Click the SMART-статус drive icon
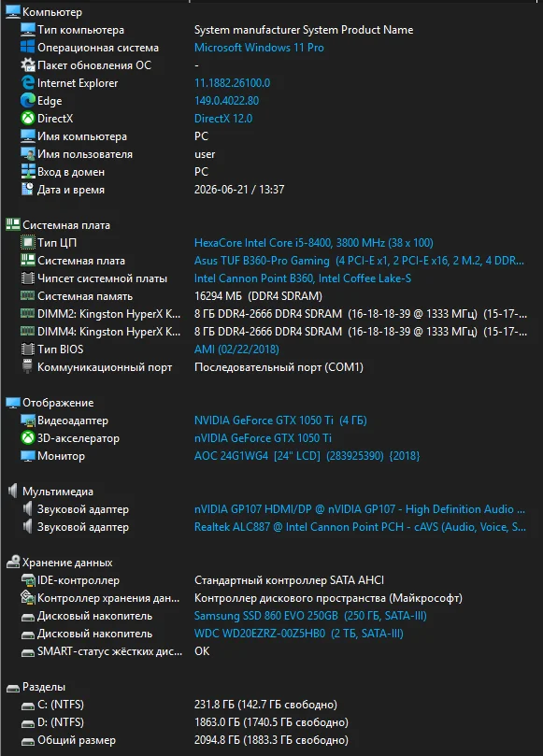543x756 pixels. click(x=27, y=652)
